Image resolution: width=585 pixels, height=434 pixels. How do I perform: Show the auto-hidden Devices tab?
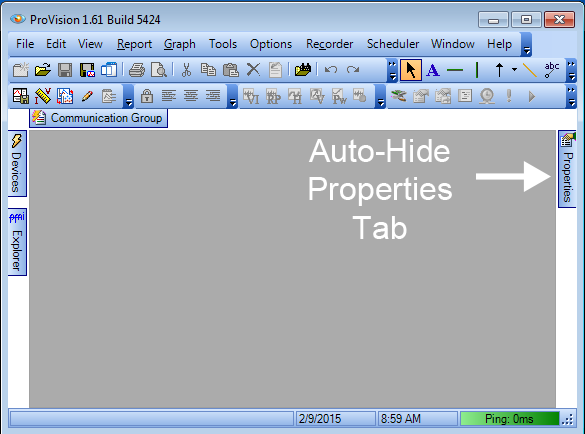17,163
